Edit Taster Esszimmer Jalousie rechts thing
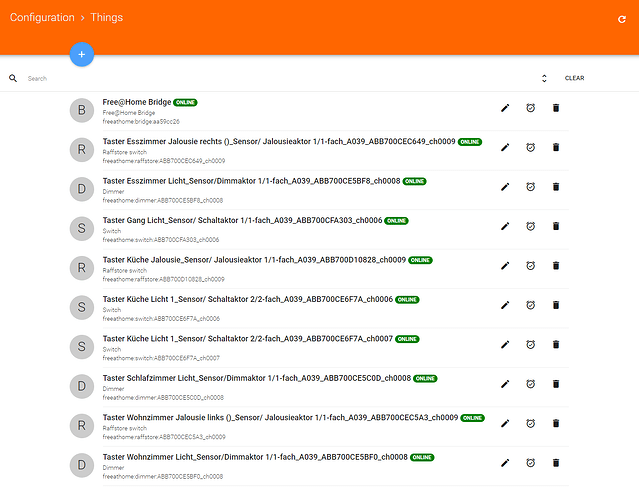639x500 pixels. 505,148
